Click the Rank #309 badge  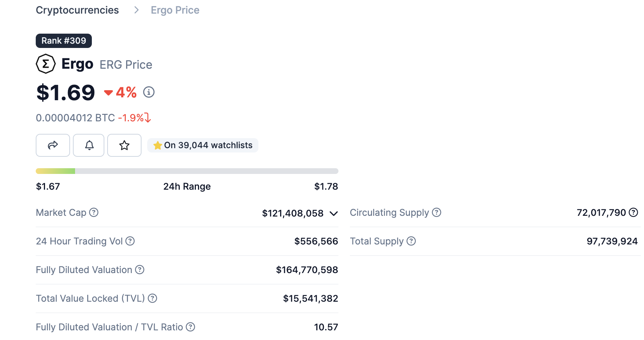tap(64, 41)
